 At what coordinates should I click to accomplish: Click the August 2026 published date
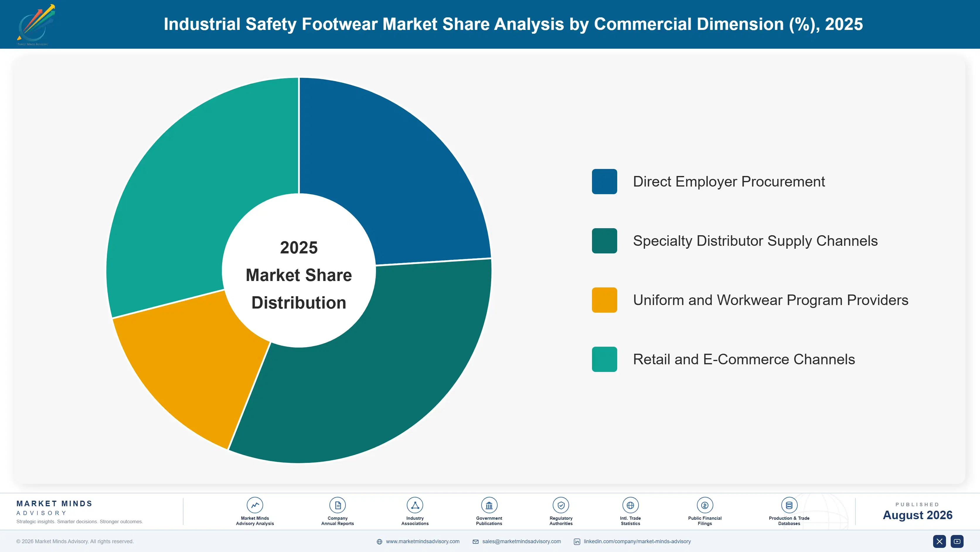tap(918, 515)
